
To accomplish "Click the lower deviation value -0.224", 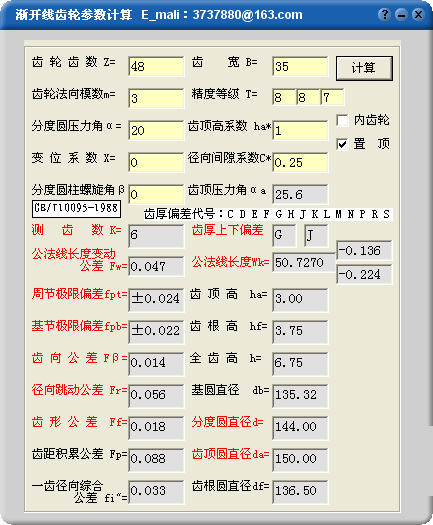I will tap(364, 274).
